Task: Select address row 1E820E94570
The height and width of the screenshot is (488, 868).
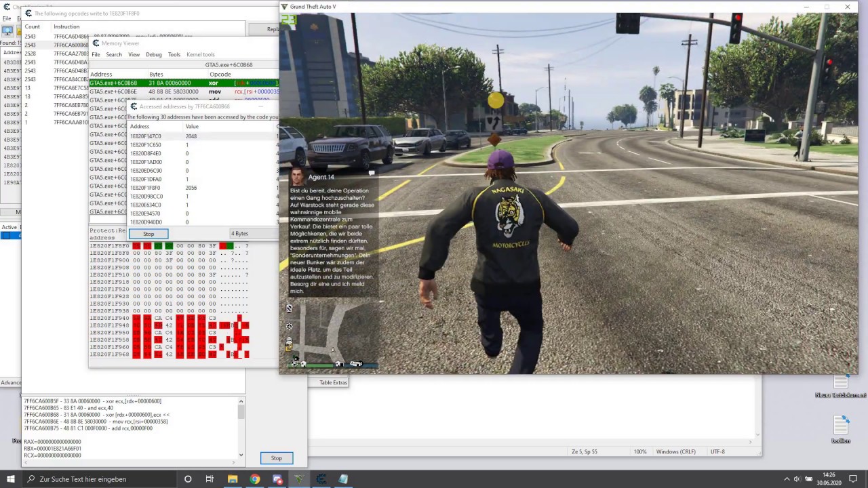Action: [203, 213]
